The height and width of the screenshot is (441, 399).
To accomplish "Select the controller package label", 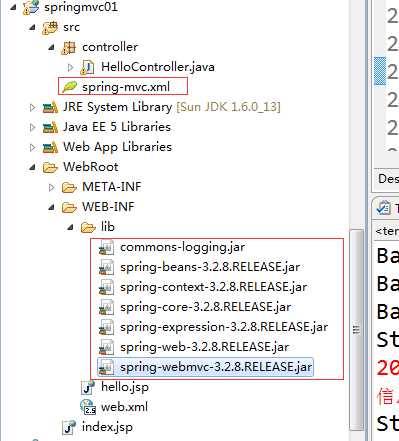I will [x=110, y=47].
